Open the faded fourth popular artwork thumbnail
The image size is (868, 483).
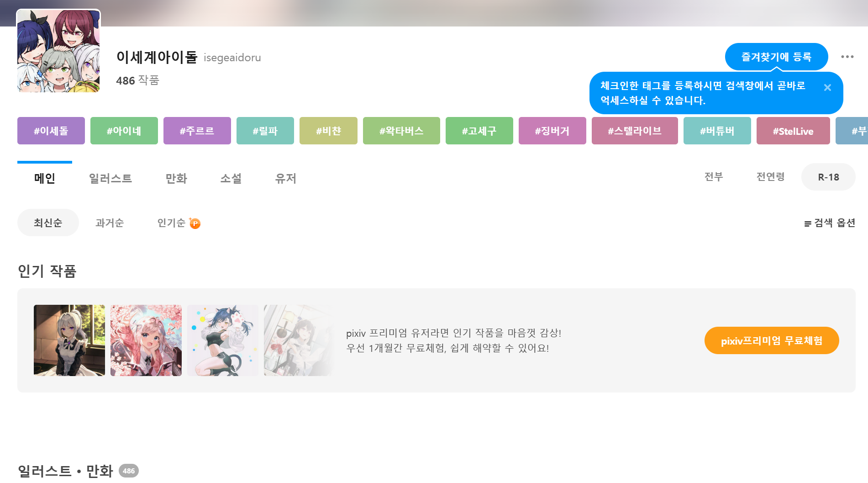pos(300,340)
